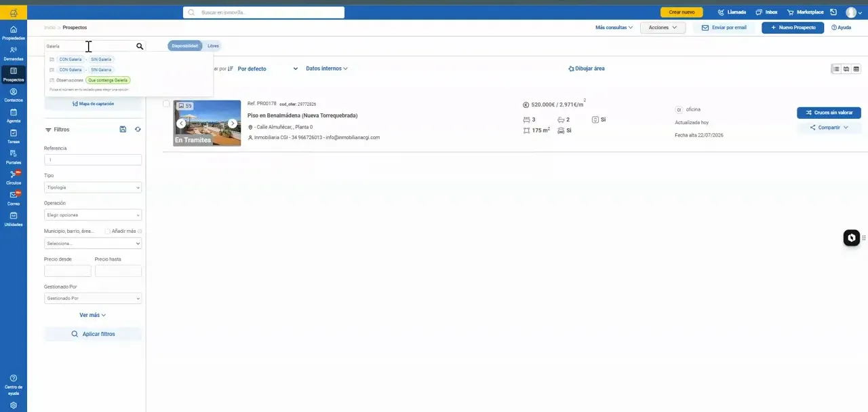Expand Ver más filters

[x=93, y=315]
